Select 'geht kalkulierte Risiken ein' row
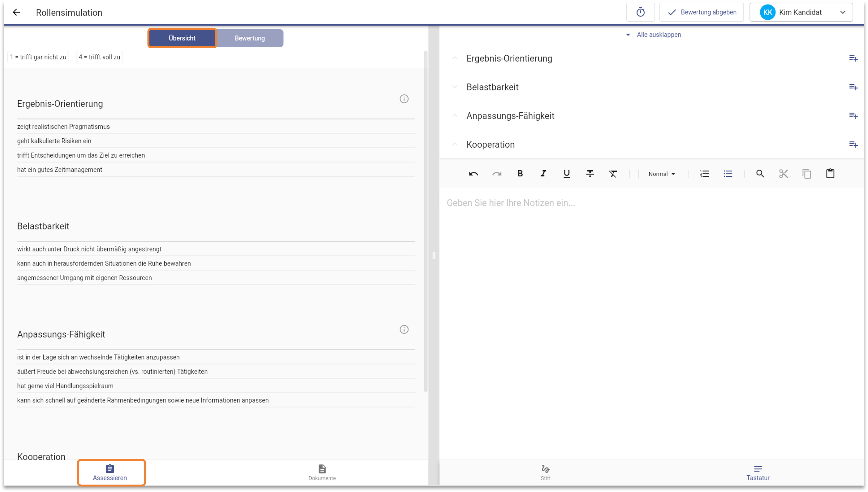 click(x=216, y=141)
